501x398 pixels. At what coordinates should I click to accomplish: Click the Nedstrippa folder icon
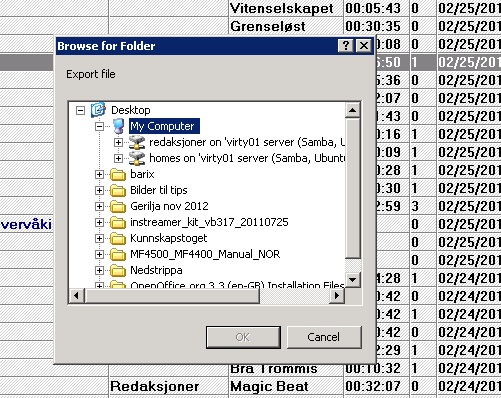[x=118, y=270]
